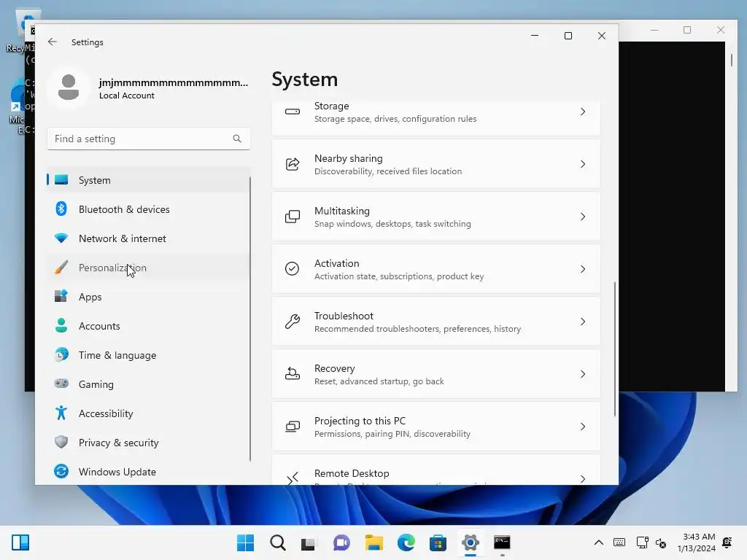
Task: Click the Multitasking windows icon
Action: click(x=293, y=217)
